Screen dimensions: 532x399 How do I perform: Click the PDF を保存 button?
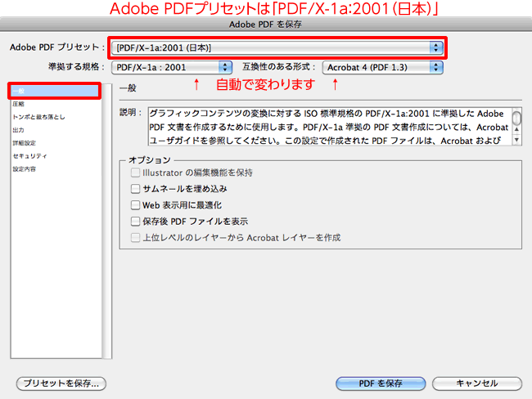381,383
